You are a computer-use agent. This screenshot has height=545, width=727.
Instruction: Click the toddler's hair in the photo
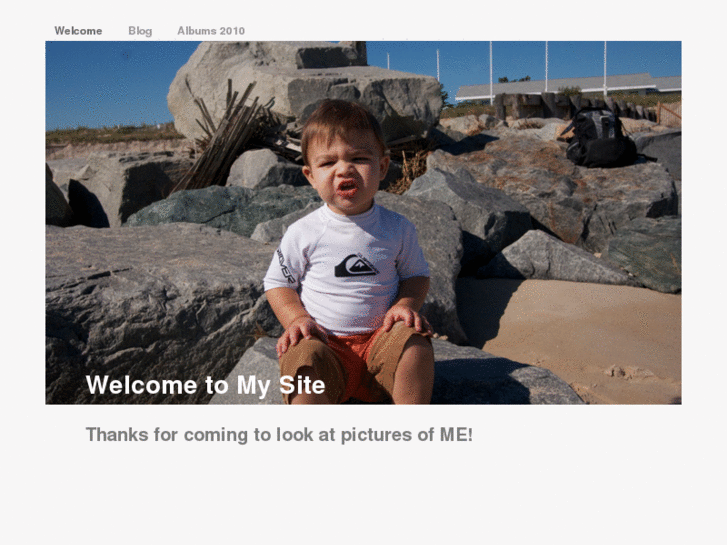pyautogui.click(x=340, y=122)
